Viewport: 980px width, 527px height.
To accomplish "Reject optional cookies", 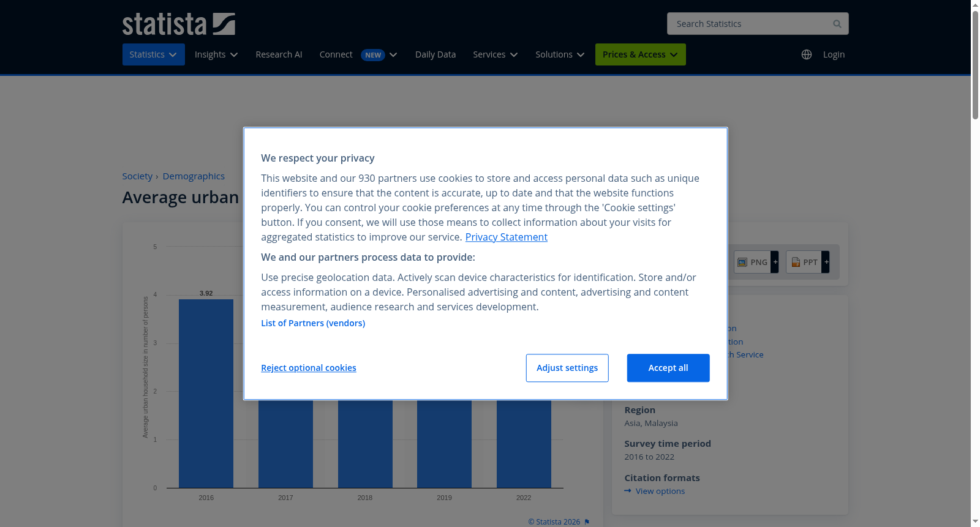I will click(x=309, y=368).
